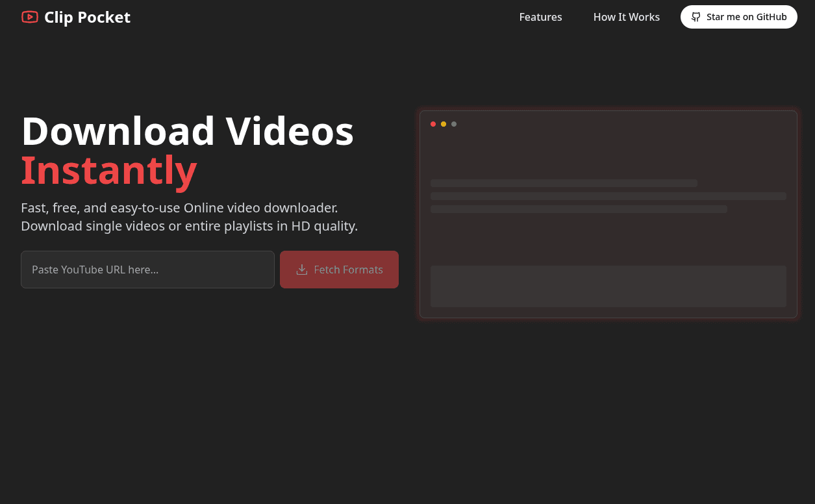Click the large placeholder box in preview

tap(608, 286)
